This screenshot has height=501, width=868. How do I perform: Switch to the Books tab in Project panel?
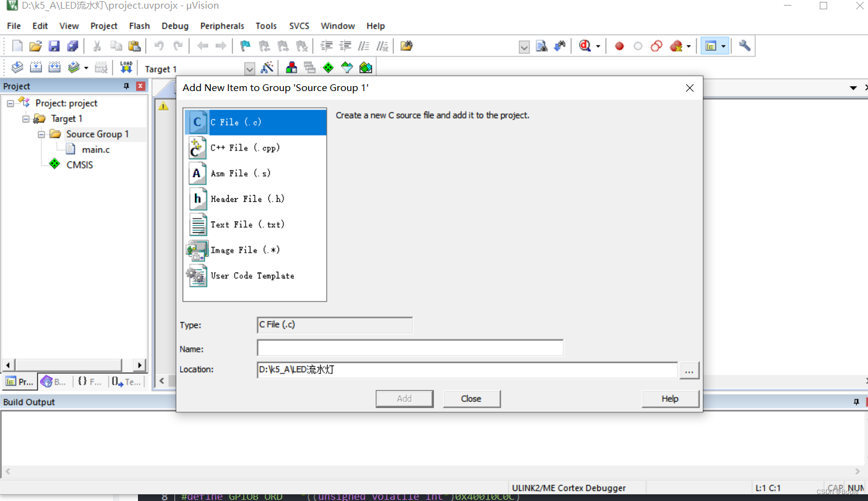pyautogui.click(x=54, y=382)
